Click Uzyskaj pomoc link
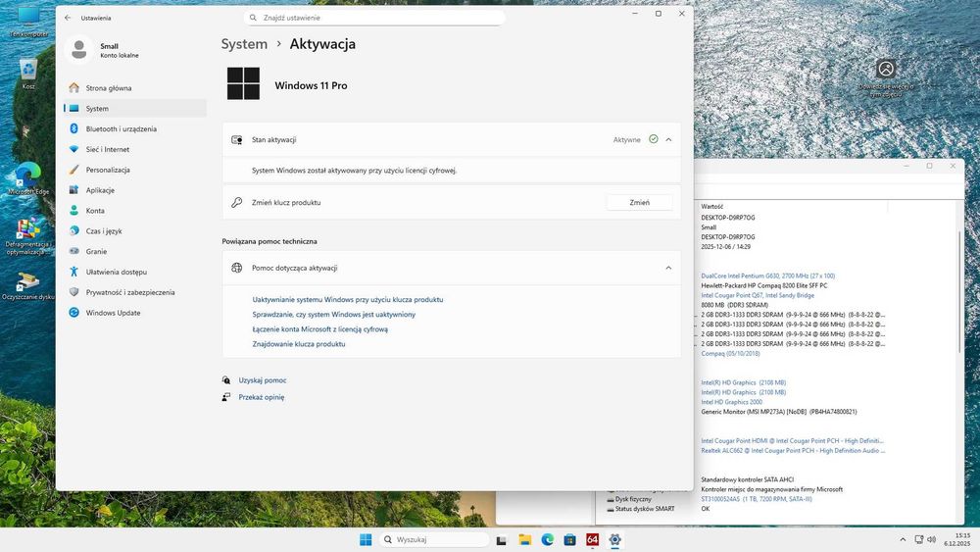 point(263,380)
